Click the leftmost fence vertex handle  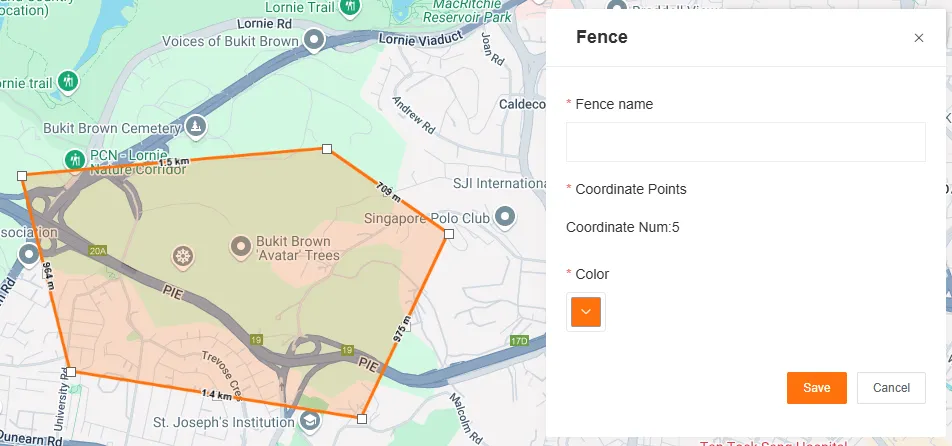pos(22,175)
